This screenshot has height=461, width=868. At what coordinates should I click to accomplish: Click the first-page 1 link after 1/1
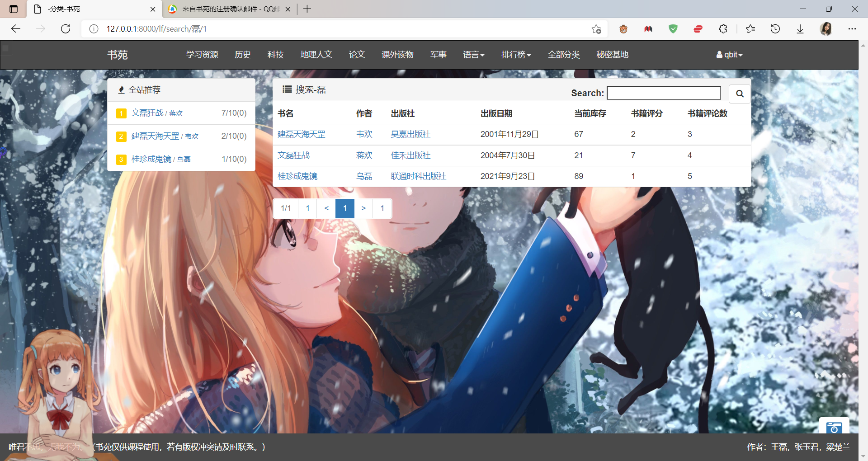coord(308,208)
